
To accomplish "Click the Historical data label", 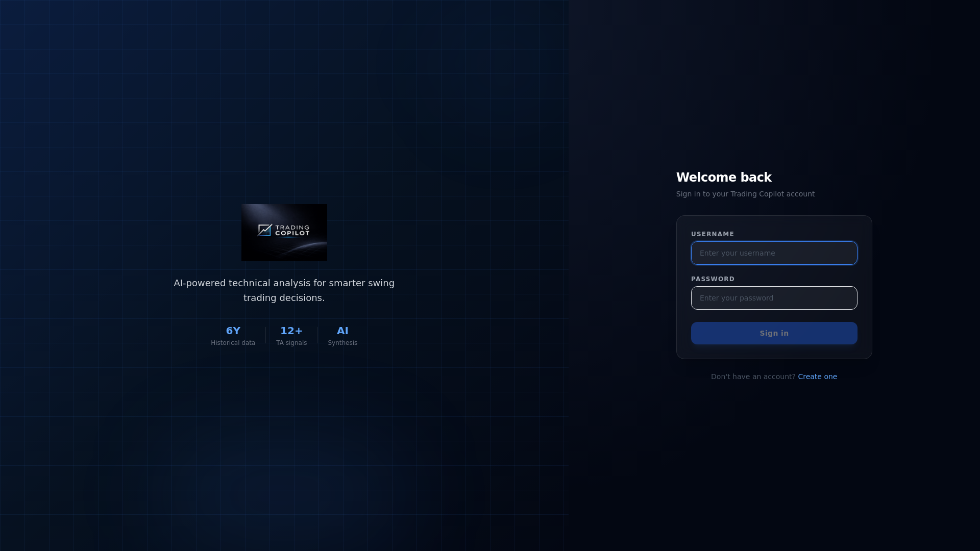I will point(233,343).
